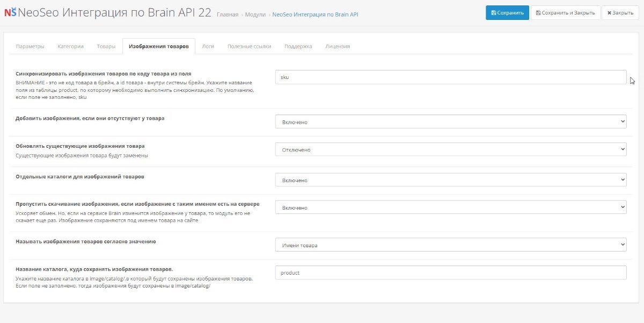
Task: Click label Называть изображения товаров согласно значению
Action: 86,242
